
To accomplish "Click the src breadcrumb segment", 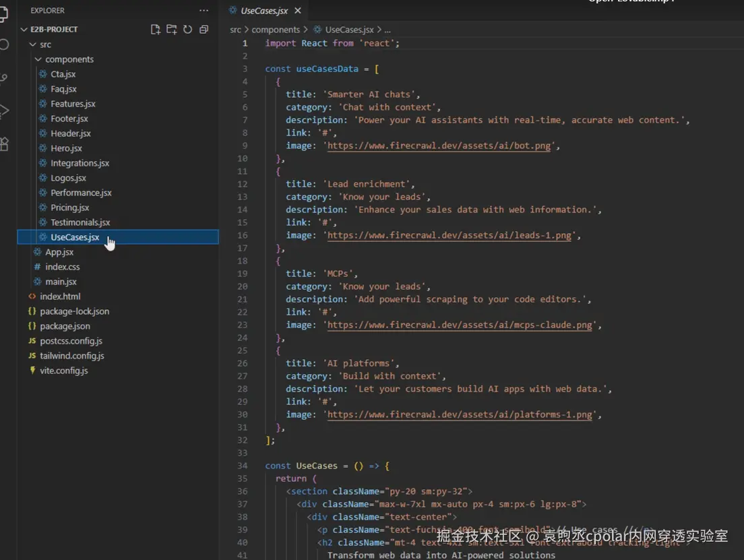I will [x=235, y=30].
